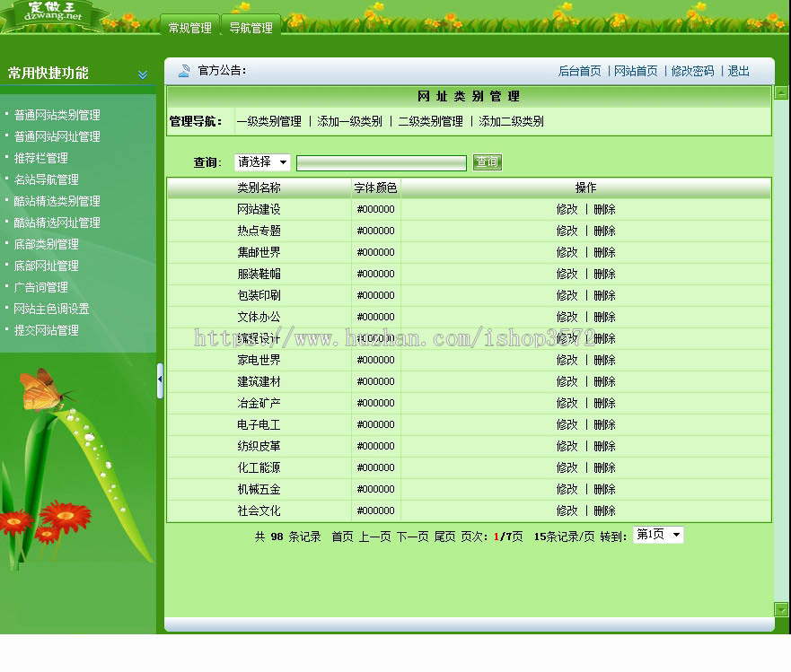Open the 第1页 page-jump dropdown
The width and height of the screenshot is (791, 672).
coord(658,534)
